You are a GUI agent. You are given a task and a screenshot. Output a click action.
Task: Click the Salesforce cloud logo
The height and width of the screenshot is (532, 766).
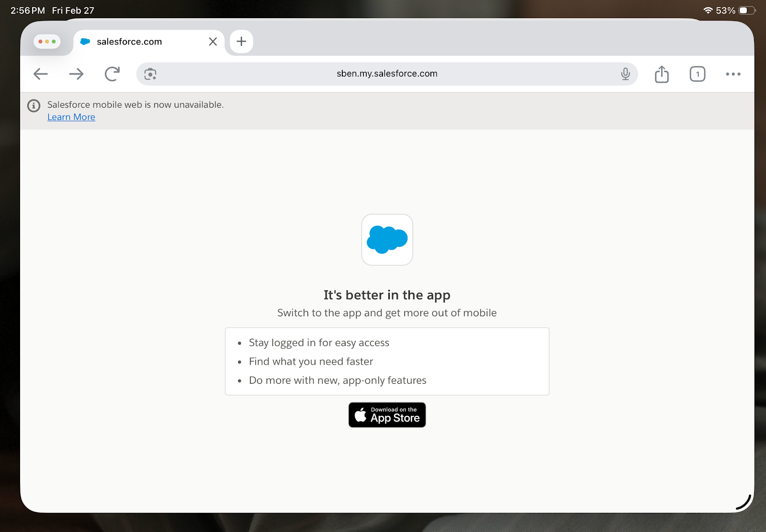point(387,240)
